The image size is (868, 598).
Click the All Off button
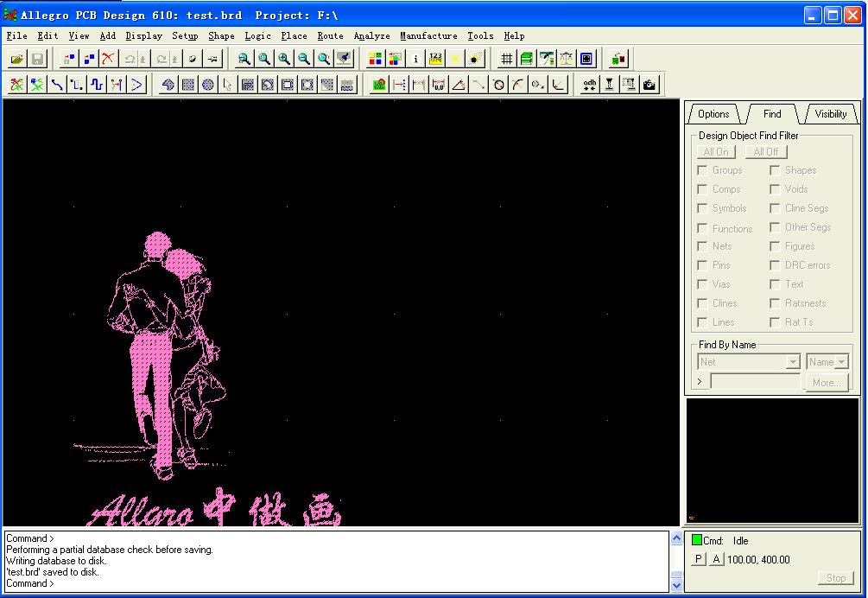(766, 152)
